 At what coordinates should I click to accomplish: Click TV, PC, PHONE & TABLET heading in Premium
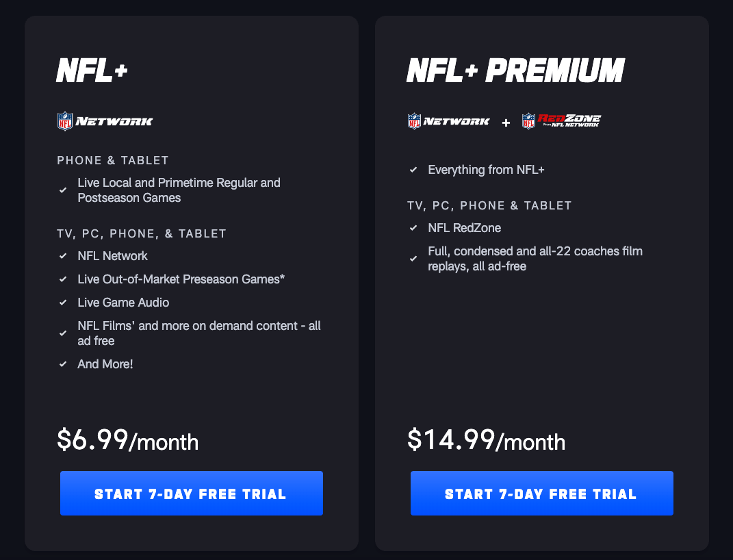tap(489, 205)
